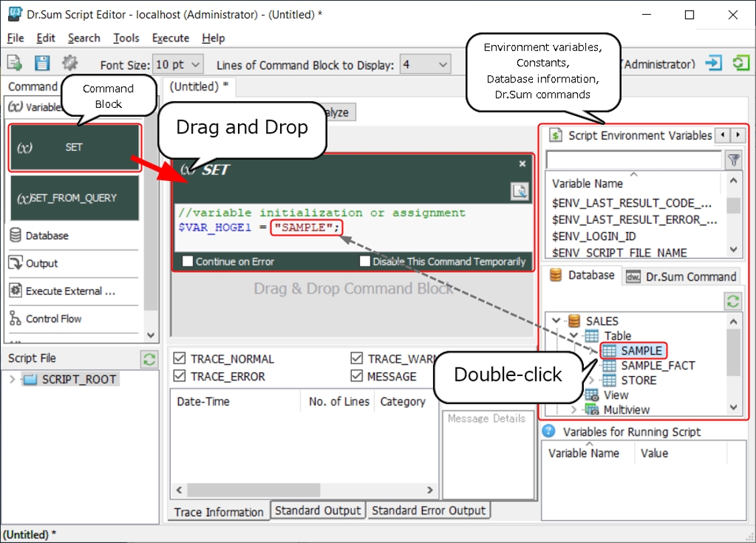Select the SET_FROM_QUERY command block

click(x=74, y=198)
